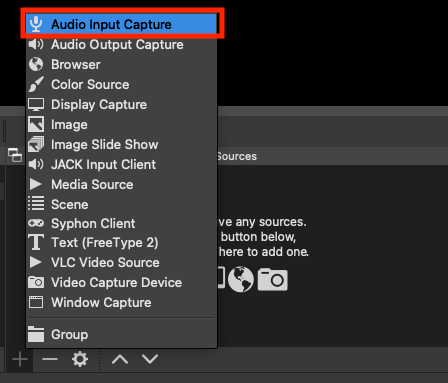Click the Text (FreeType 2) T icon
The width and height of the screenshot is (448, 383).
36,242
